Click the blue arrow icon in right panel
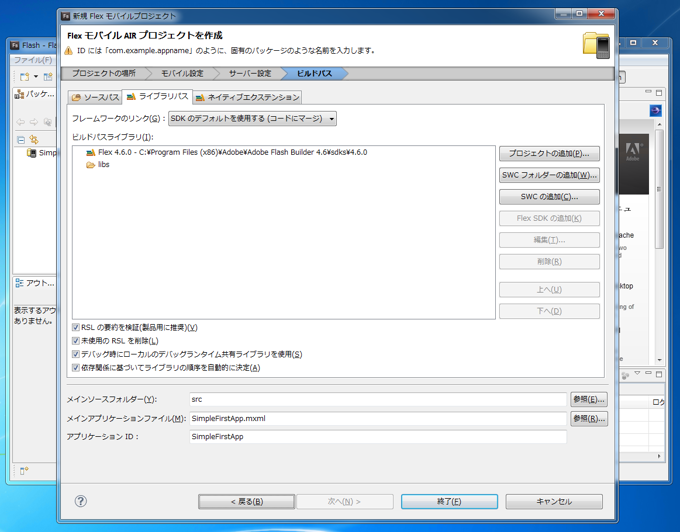The width and height of the screenshot is (680, 532). click(x=655, y=111)
